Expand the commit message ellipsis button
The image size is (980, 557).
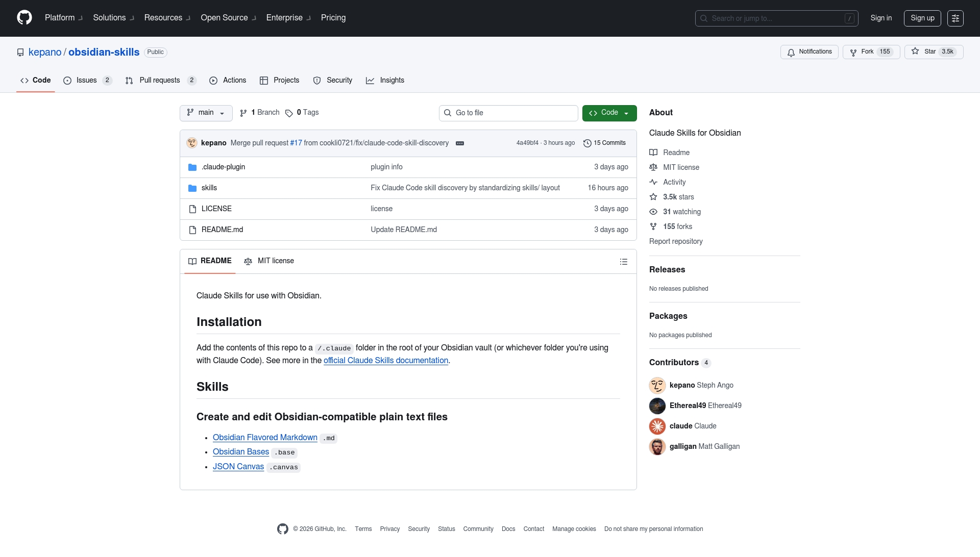point(460,143)
